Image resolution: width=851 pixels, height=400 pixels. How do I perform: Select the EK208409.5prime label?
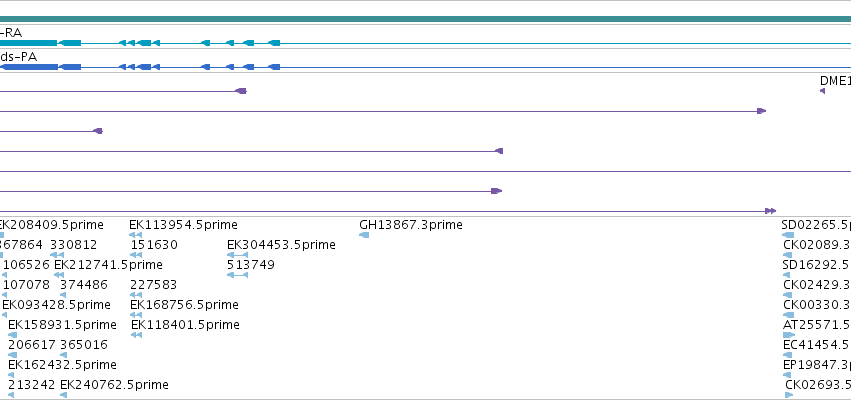[x=51, y=225]
